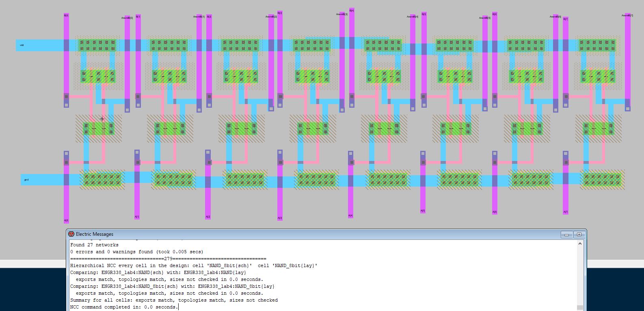Select the A[0] export label

pyautogui.click(x=66, y=221)
